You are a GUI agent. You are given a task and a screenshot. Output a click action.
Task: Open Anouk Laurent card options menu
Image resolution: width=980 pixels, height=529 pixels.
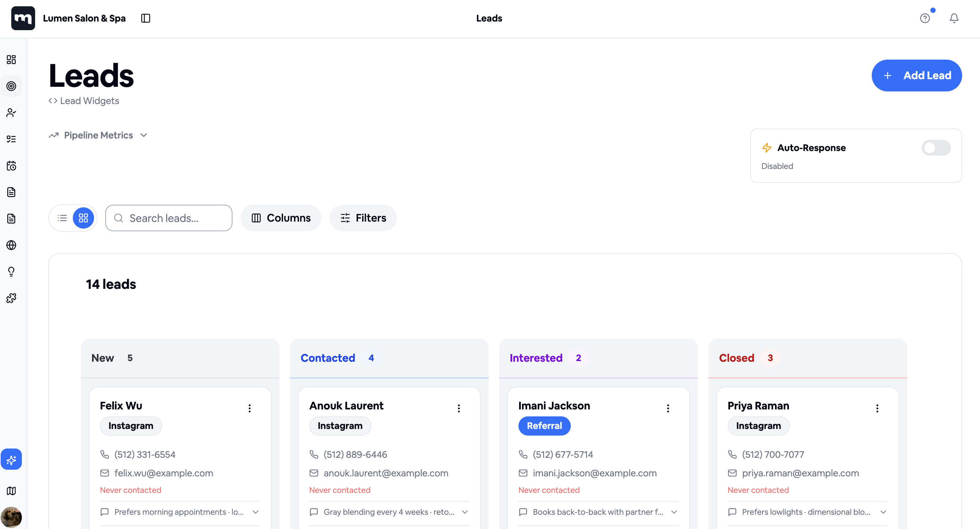[459, 408]
